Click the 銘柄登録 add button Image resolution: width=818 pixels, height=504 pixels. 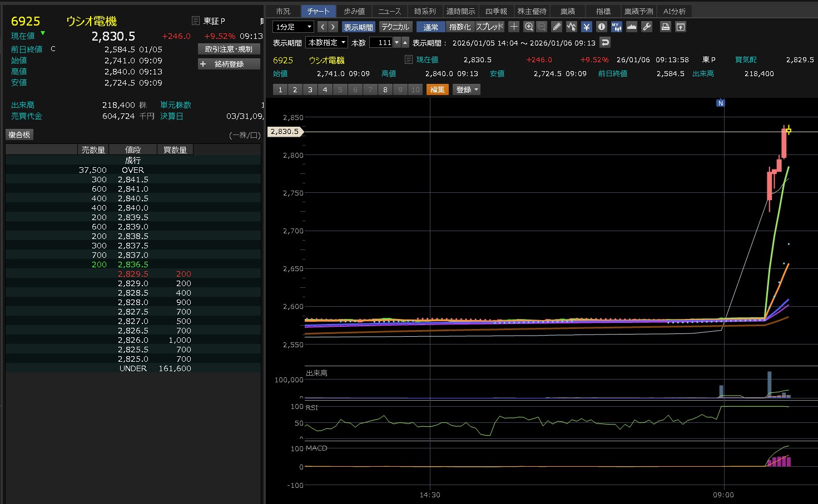pyautogui.click(x=229, y=64)
